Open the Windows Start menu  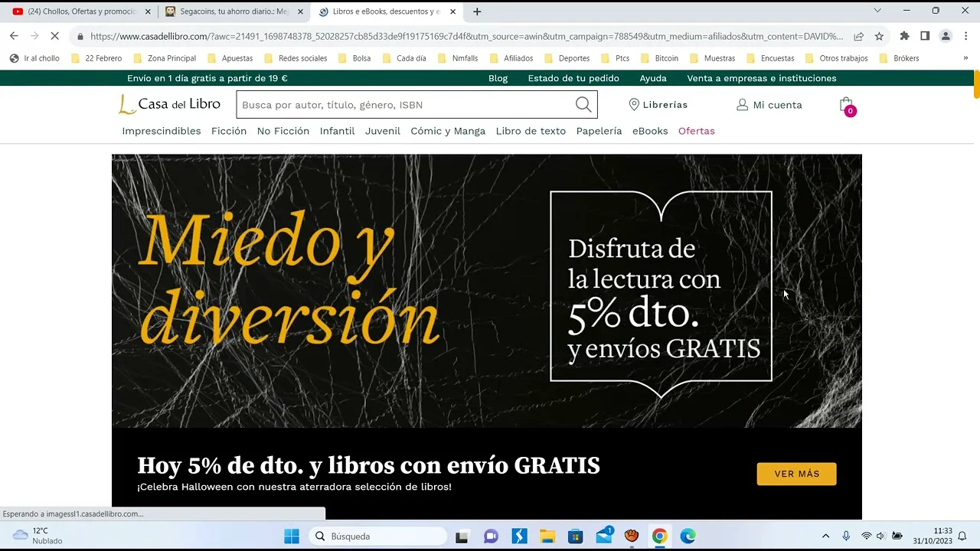click(x=292, y=536)
